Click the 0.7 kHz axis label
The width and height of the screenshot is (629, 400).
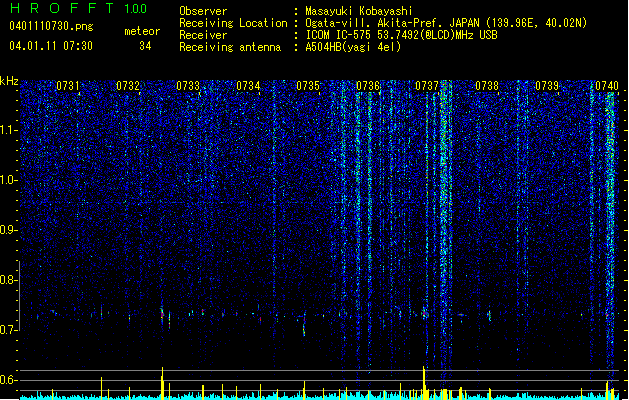click(8, 330)
